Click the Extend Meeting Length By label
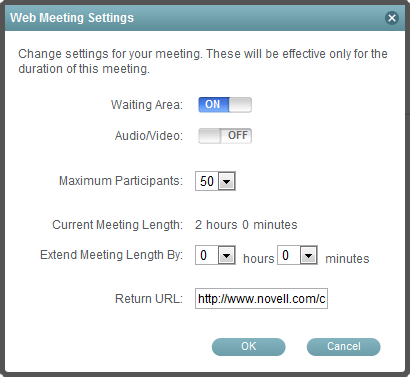The height and width of the screenshot is (377, 410). [111, 255]
